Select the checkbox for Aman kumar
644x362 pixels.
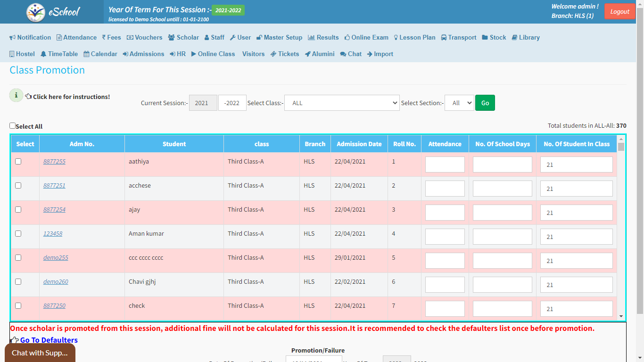tap(18, 233)
